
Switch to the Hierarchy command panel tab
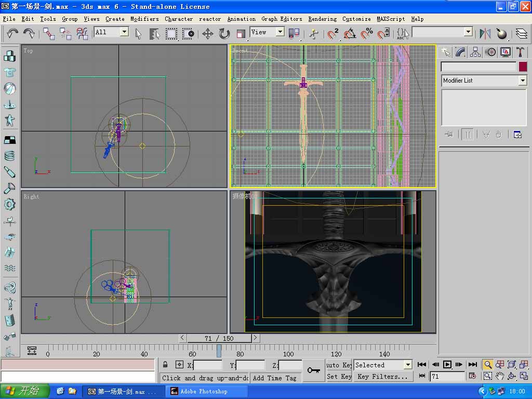(475, 52)
